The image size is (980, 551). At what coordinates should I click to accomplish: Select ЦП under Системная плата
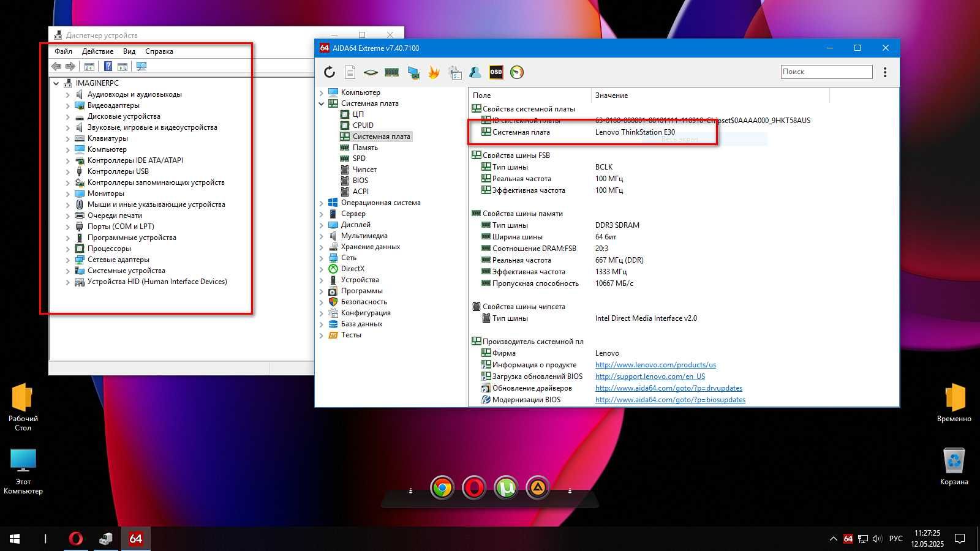[358, 114]
